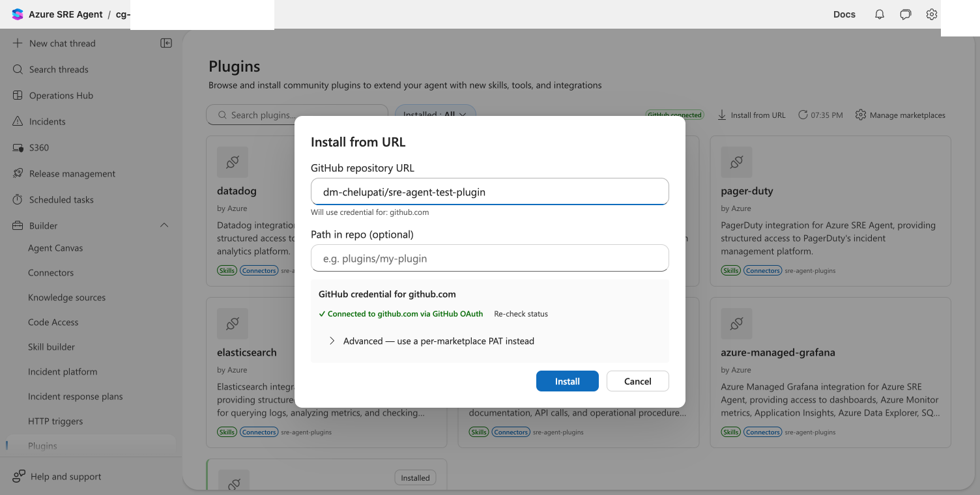This screenshot has height=495, width=980.
Task: Cancel the Install from URL dialog
Action: [x=637, y=381]
